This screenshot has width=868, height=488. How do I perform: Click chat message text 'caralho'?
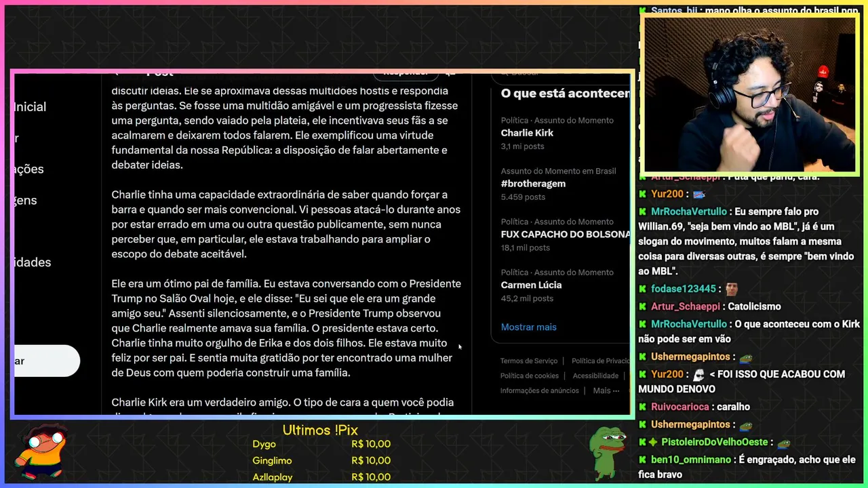point(734,407)
